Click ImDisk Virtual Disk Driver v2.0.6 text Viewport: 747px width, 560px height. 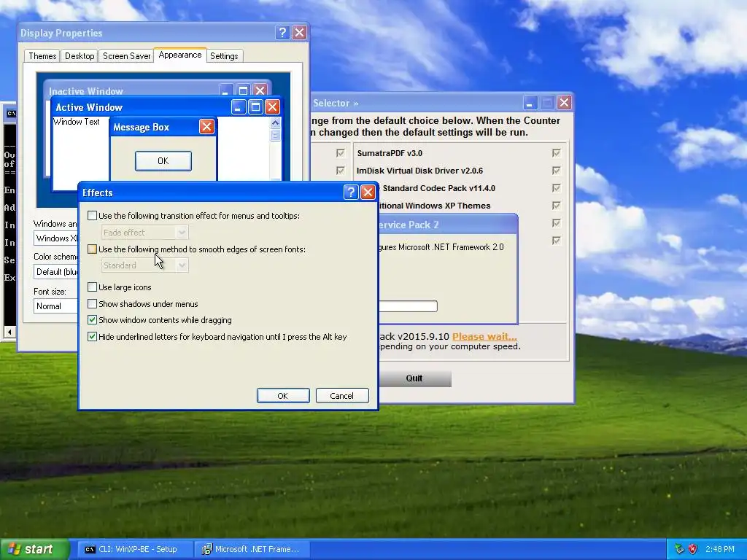pos(419,171)
